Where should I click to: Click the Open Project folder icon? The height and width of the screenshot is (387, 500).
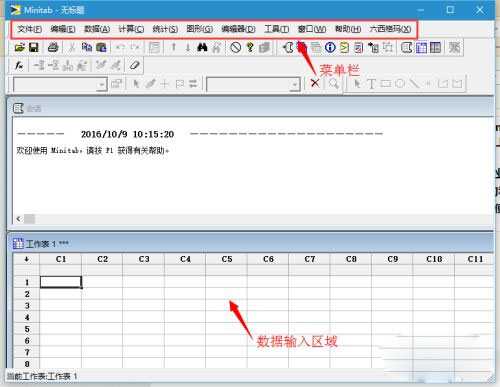[x=20, y=47]
